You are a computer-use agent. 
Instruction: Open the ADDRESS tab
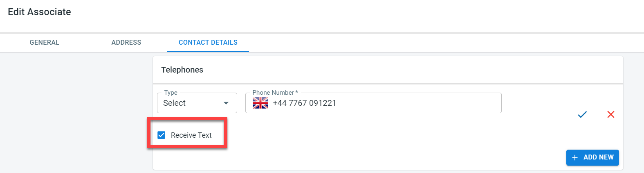tap(126, 42)
